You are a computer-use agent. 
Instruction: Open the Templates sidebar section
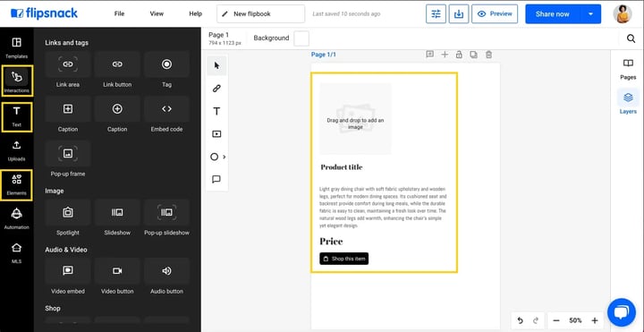pyautogui.click(x=16, y=48)
